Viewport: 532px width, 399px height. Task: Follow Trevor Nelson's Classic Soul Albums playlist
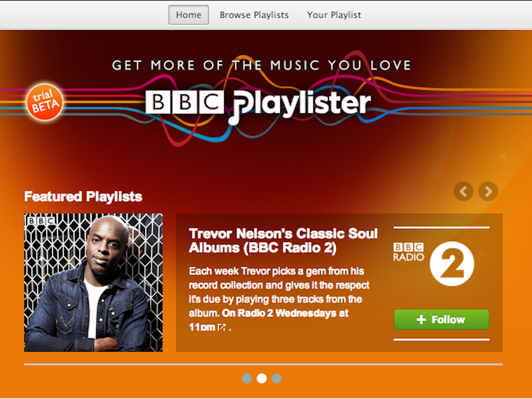[x=442, y=320]
